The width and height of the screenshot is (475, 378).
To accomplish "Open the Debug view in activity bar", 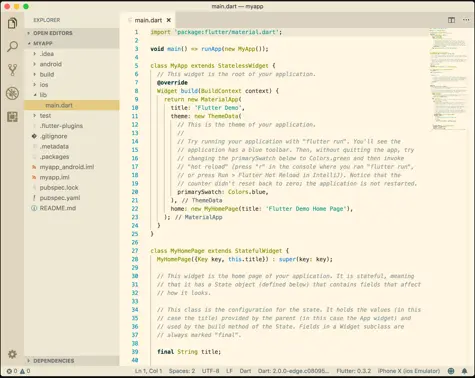I will pos(12,93).
